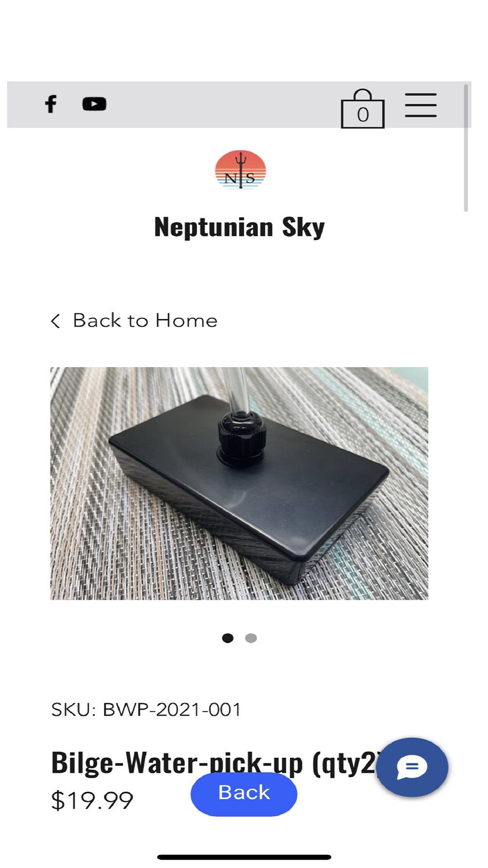488x868 pixels.
Task: Select the second image carousel dot
Action: [251, 638]
